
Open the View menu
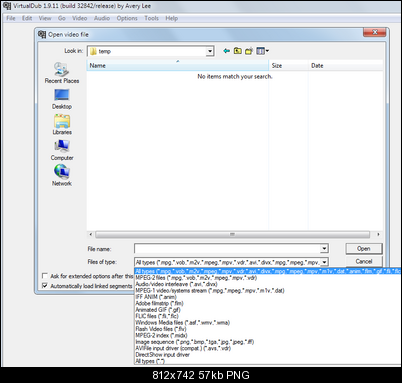45,18
